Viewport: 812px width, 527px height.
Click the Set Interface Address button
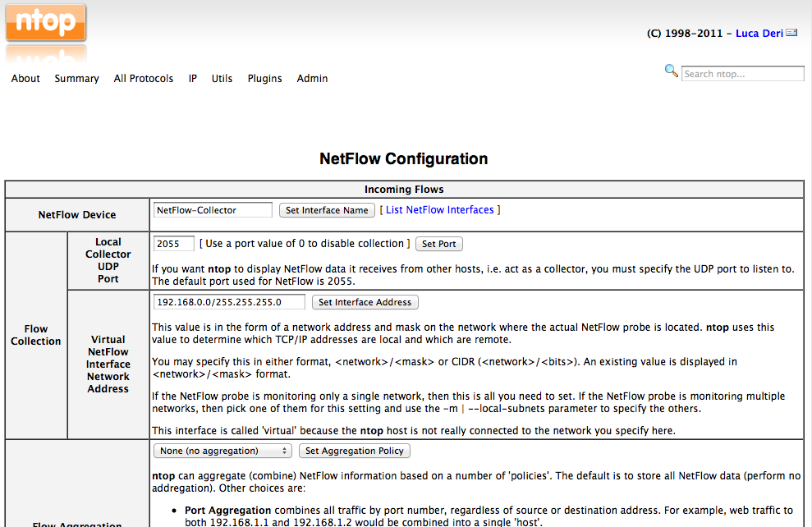pyautogui.click(x=365, y=302)
